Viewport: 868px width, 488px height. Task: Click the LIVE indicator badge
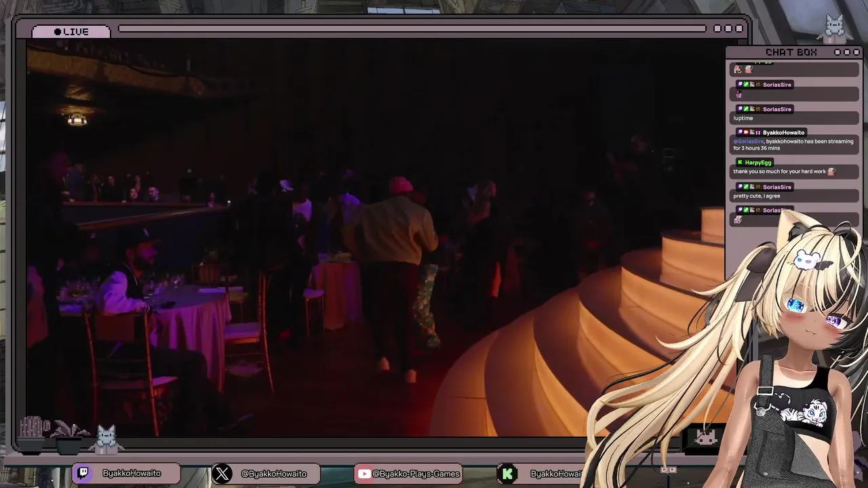pos(71,32)
